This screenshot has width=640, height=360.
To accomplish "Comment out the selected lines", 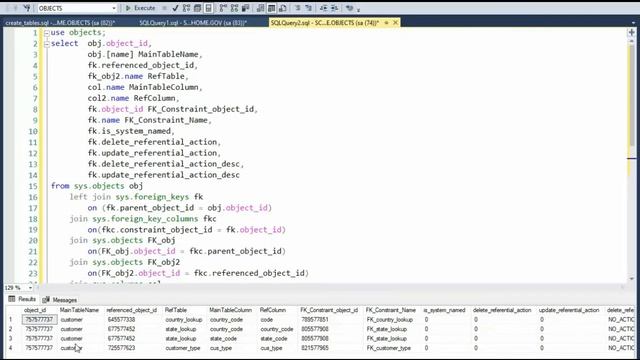I will 298,8.
